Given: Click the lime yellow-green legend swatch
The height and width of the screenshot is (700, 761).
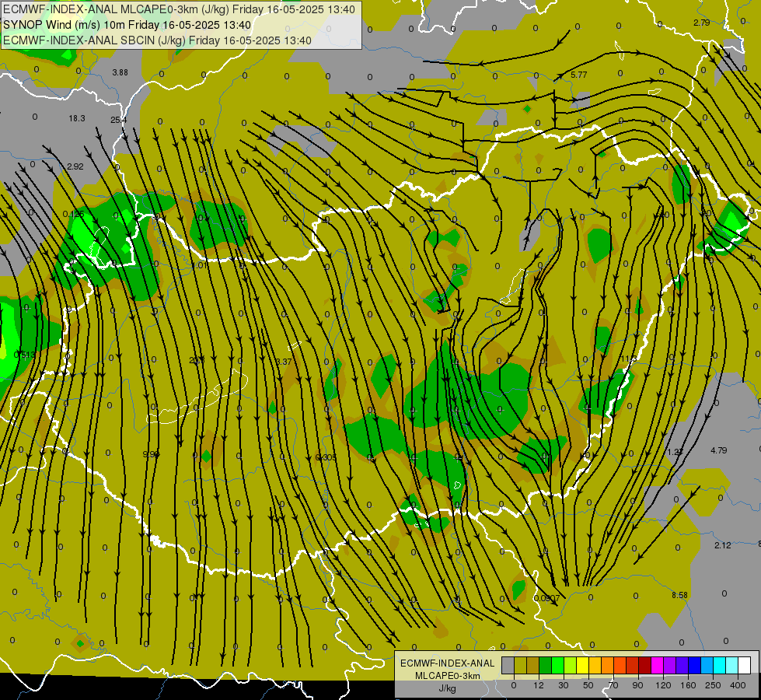Looking at the screenshot, I should 571,666.
